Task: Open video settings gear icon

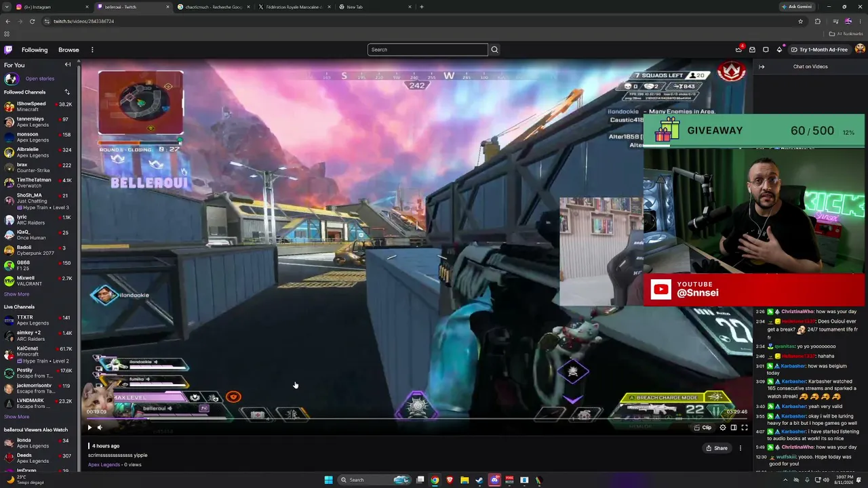Action: tap(722, 428)
